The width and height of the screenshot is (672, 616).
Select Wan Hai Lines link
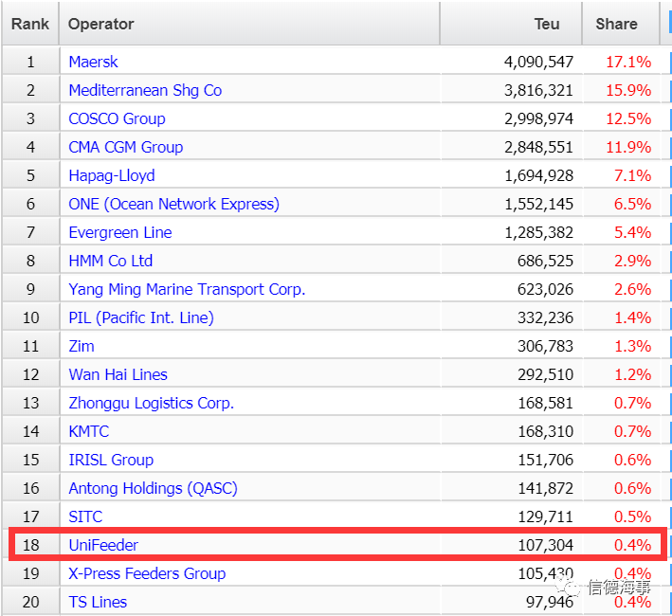coord(118,375)
